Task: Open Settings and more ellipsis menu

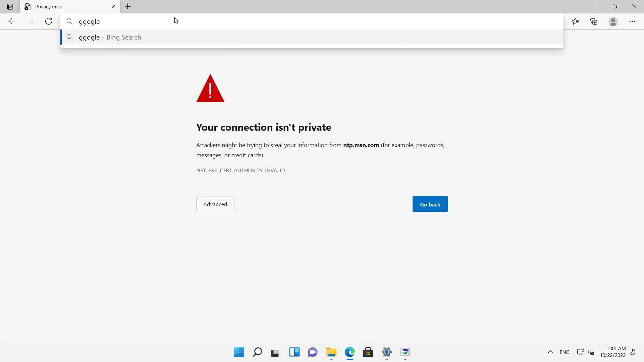Action: point(632,21)
